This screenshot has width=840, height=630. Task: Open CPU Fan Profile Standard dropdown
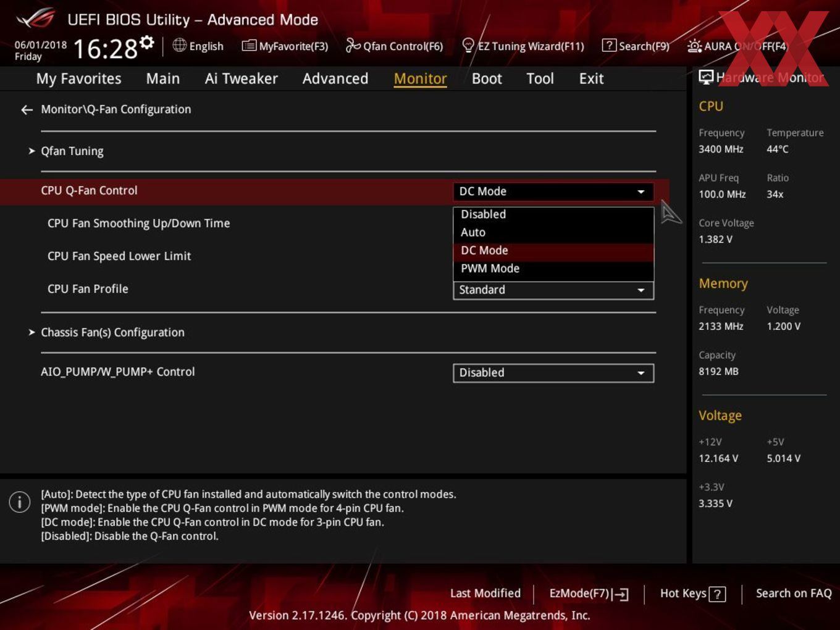553,290
